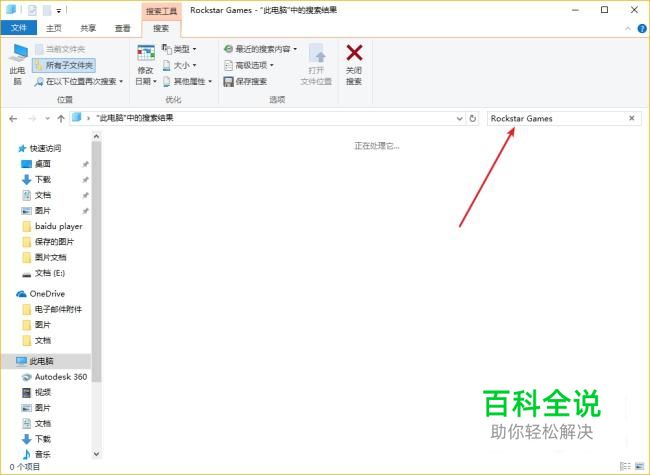Screen dimensions: 650x475
Task: Open 下载 under quick access
Action: pos(36,179)
